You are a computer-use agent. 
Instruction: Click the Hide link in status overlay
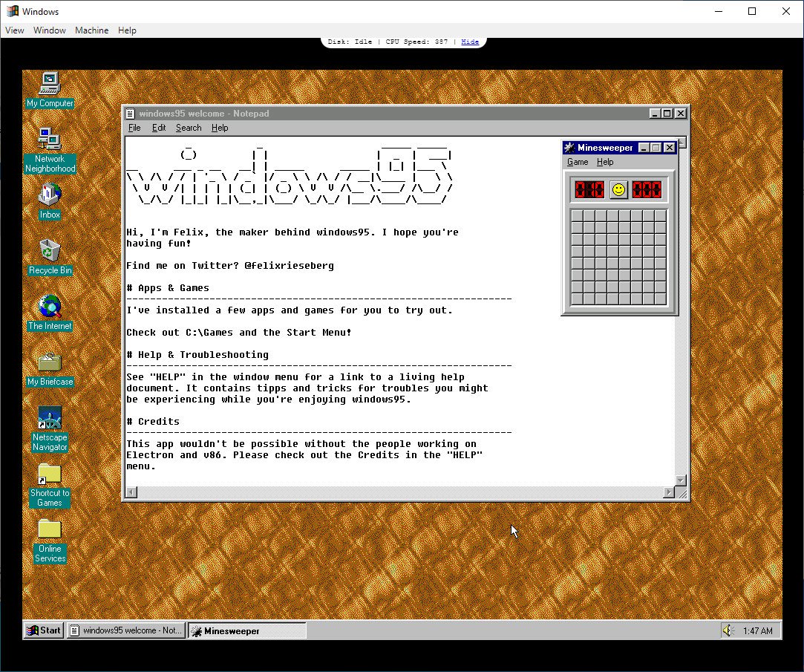coord(470,42)
